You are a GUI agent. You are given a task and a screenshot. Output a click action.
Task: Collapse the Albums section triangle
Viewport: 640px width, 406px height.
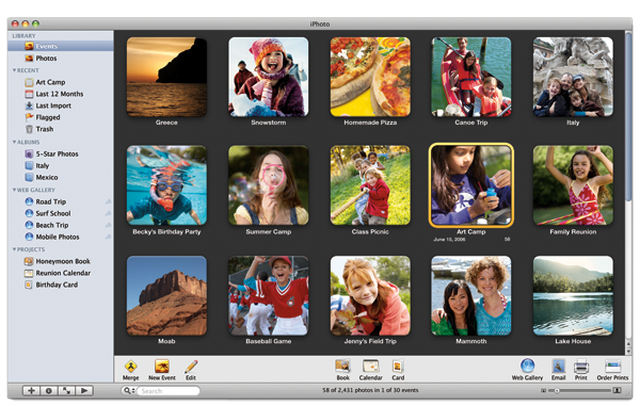click(14, 142)
